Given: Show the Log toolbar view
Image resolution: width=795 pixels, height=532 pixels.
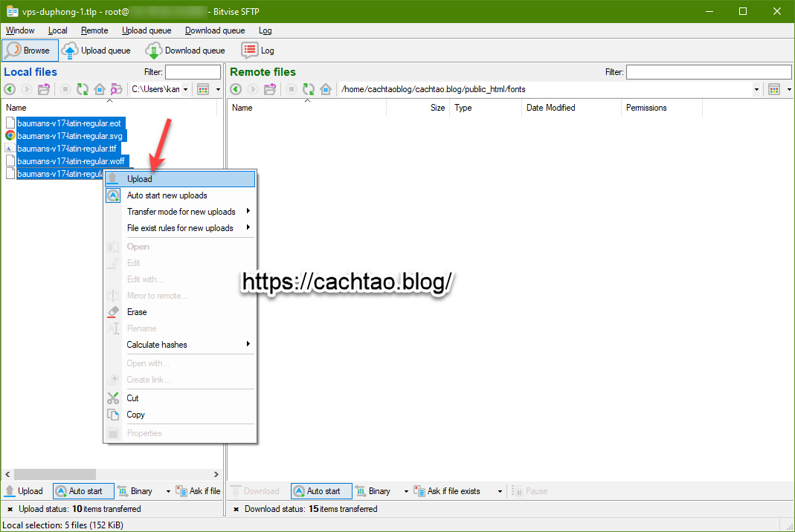Looking at the screenshot, I should pyautogui.click(x=257, y=51).
